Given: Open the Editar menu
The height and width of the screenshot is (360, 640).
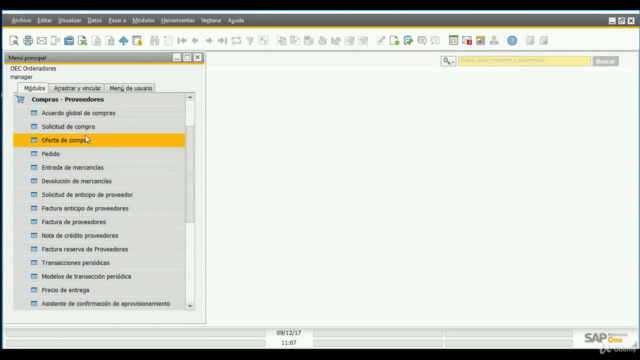Looking at the screenshot, I should tap(44, 20).
